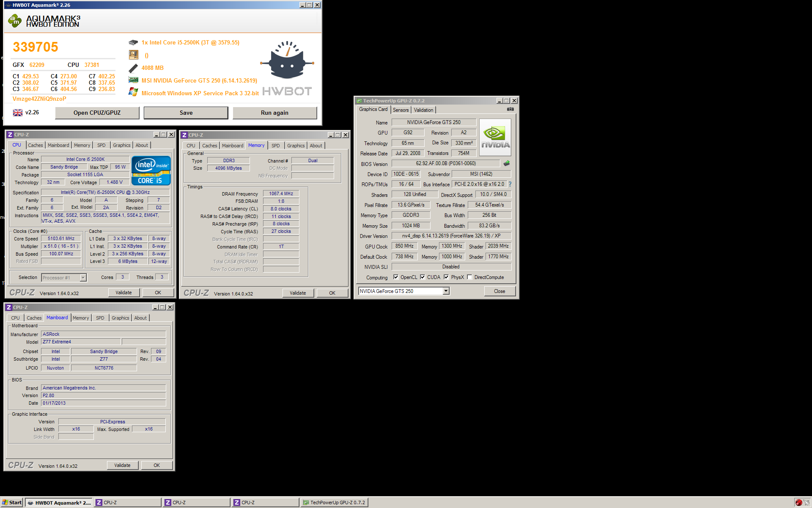Open SPD tab in the CPU-Z memory window
This screenshot has height=508, width=812.
pos(276,146)
